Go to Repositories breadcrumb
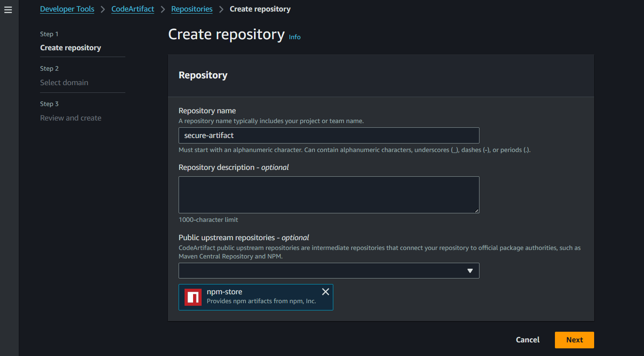 (x=192, y=9)
